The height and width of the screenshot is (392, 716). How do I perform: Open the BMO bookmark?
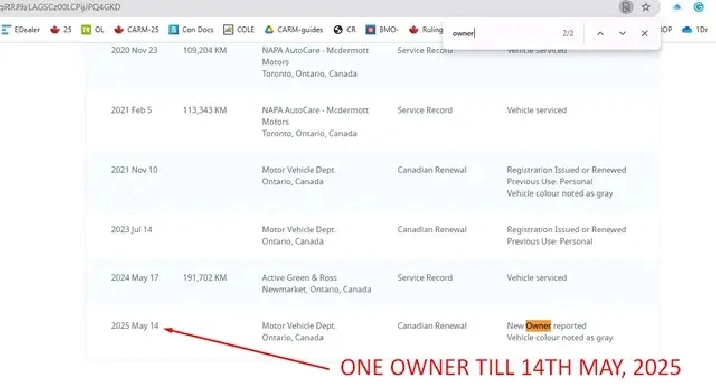pyautogui.click(x=382, y=30)
